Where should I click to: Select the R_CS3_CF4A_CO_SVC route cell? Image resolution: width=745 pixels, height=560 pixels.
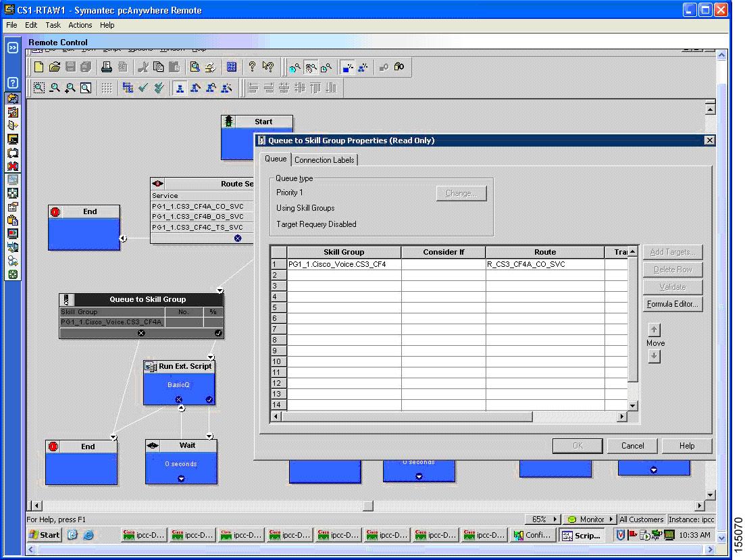pos(545,264)
